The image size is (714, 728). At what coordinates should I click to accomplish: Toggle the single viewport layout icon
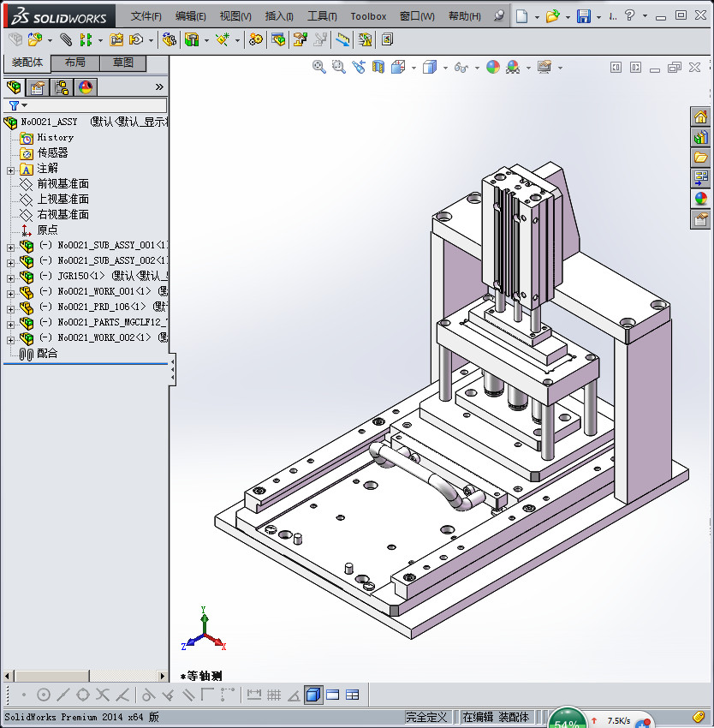[x=333, y=695]
